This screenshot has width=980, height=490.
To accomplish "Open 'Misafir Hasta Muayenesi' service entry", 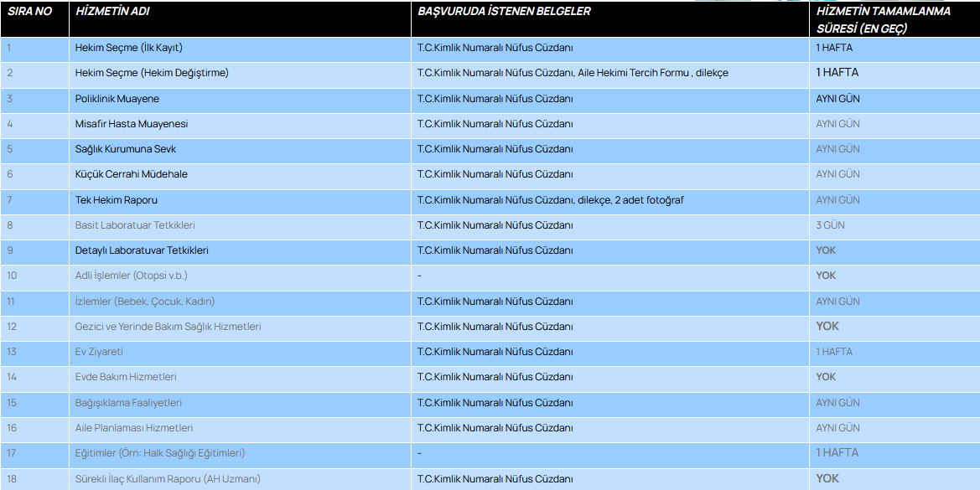I will (131, 124).
